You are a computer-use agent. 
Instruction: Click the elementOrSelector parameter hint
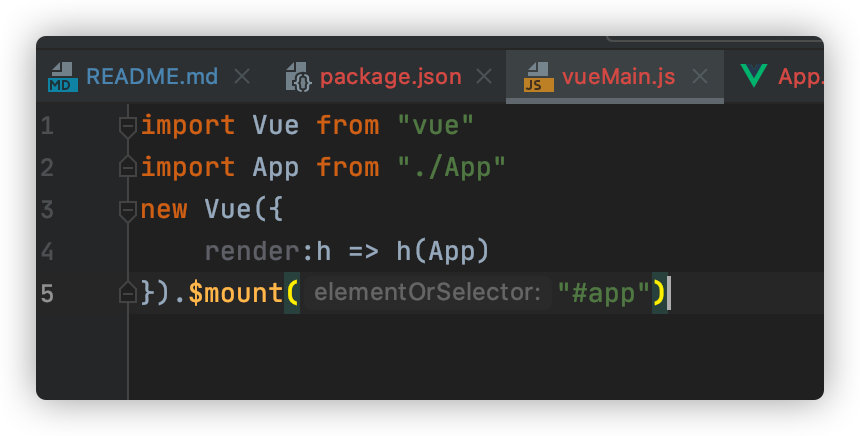point(426,294)
